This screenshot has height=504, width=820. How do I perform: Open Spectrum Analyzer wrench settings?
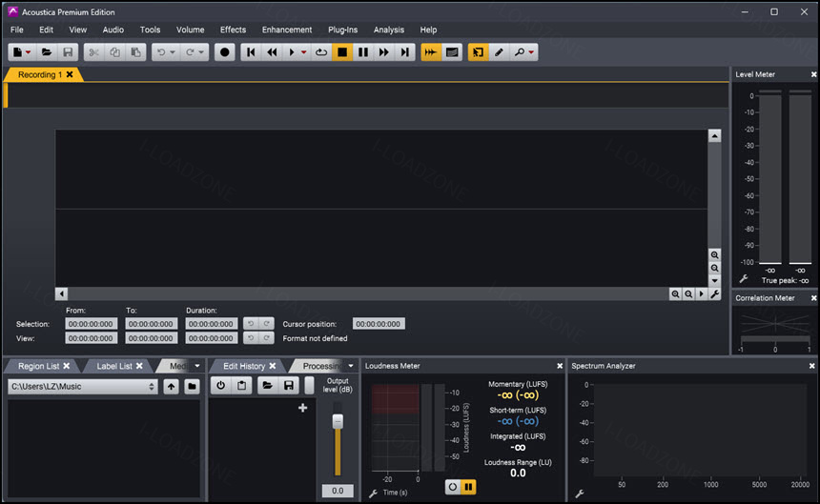pos(580,493)
